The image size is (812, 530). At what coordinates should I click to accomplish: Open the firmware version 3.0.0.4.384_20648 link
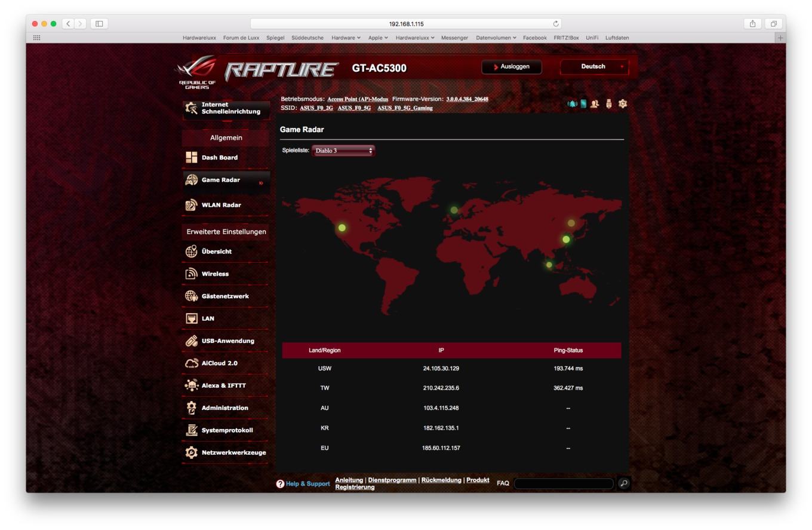[x=467, y=99]
